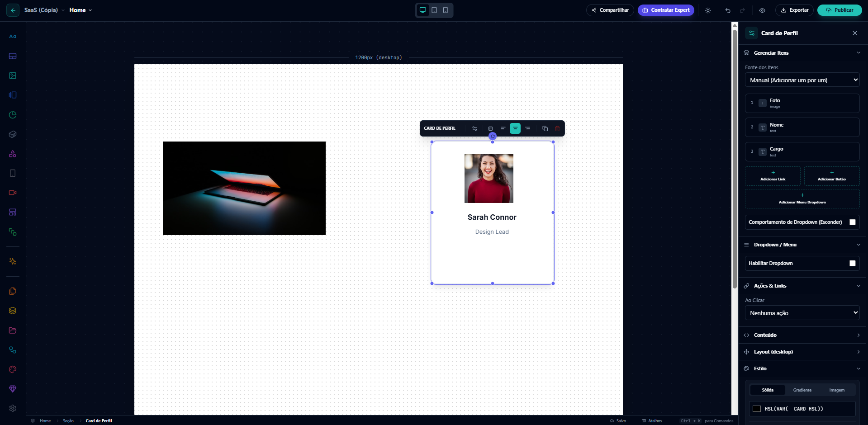Duplicate the card using the copy icon

pyautogui.click(x=545, y=128)
